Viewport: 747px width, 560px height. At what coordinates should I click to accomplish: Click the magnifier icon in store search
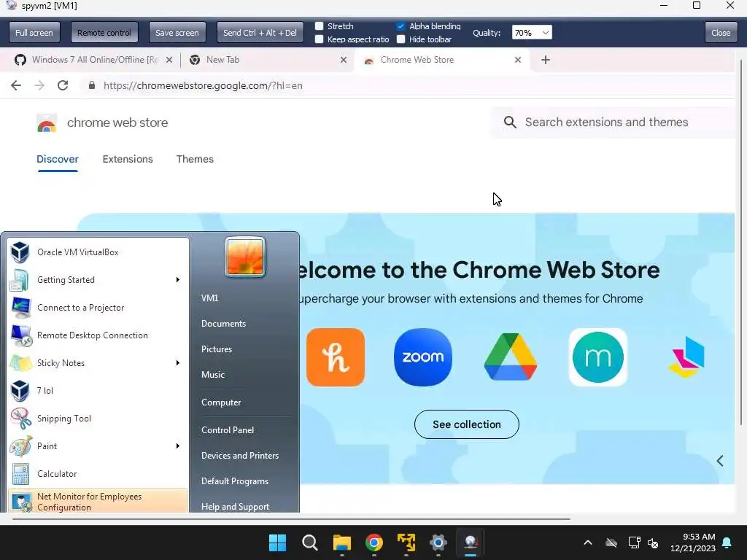click(510, 122)
